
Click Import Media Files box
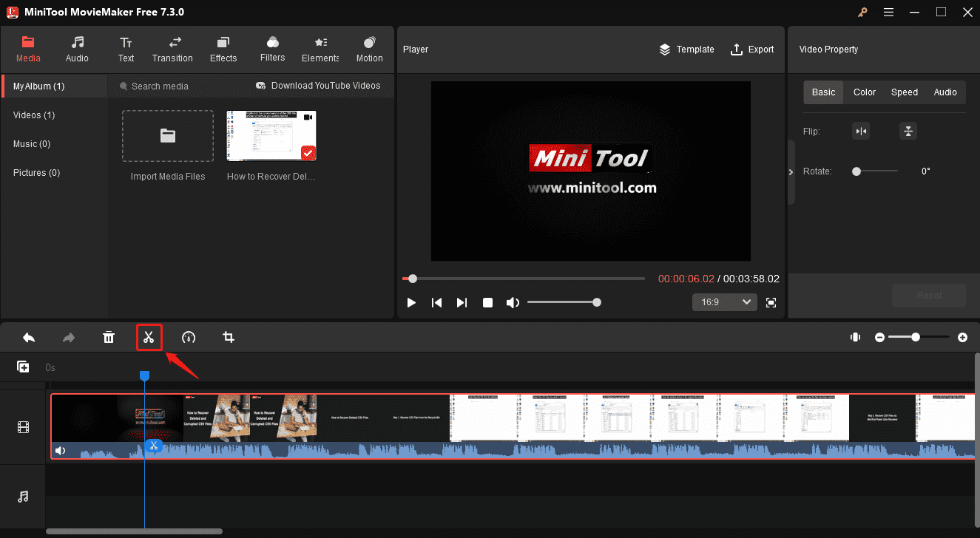[x=168, y=136]
